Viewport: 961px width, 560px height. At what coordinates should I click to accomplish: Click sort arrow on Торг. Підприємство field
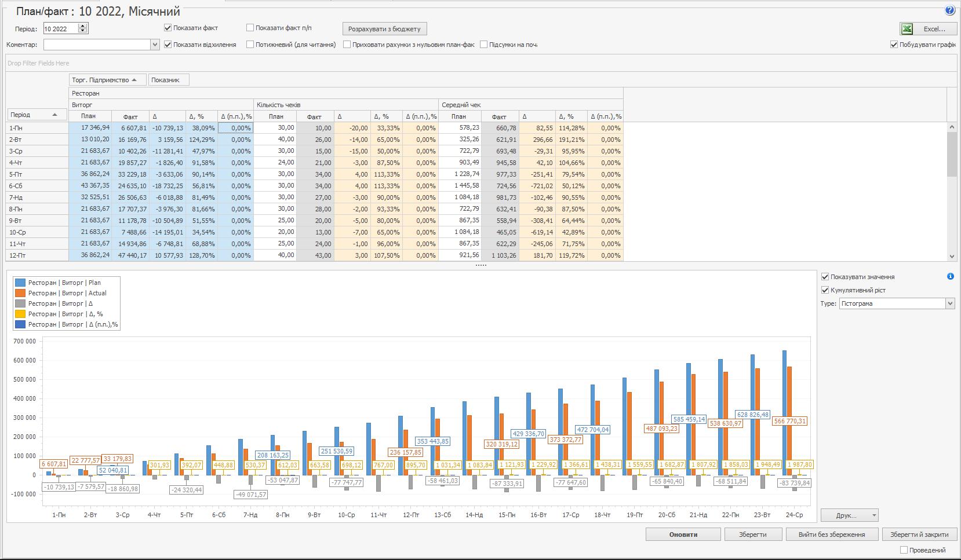click(134, 80)
